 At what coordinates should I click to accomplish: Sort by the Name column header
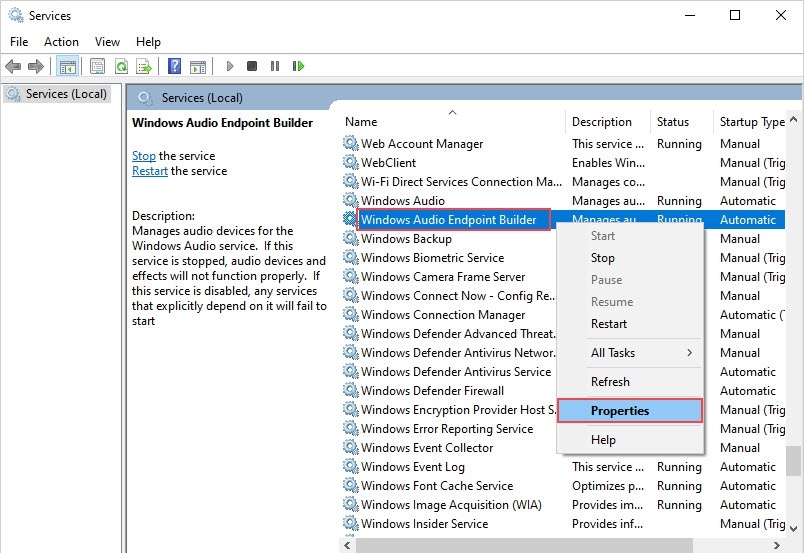[x=453, y=122]
